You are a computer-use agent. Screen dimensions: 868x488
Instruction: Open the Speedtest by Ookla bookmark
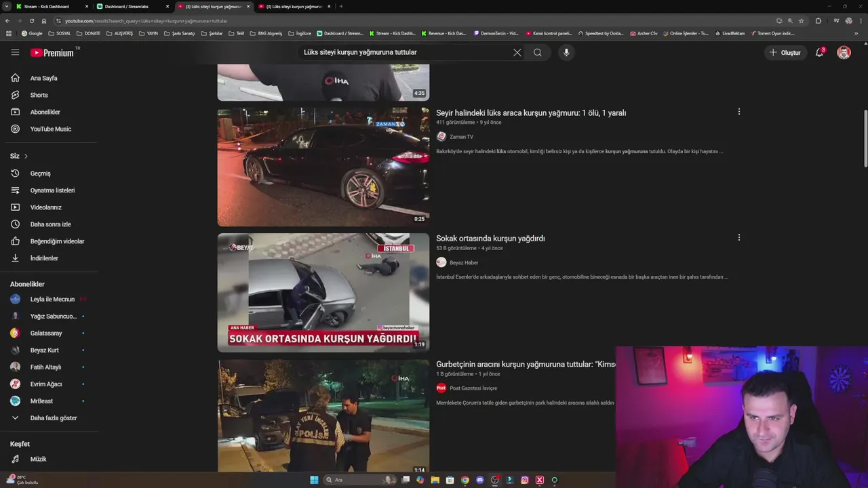(599, 33)
